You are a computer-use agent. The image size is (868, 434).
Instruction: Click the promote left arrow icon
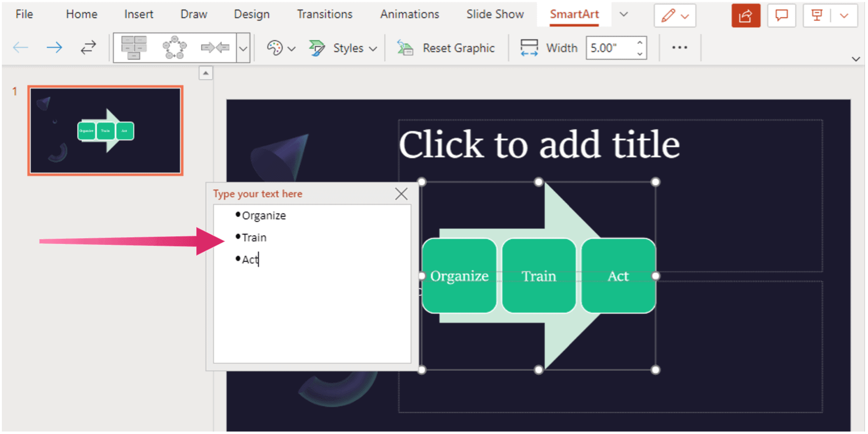pos(21,47)
